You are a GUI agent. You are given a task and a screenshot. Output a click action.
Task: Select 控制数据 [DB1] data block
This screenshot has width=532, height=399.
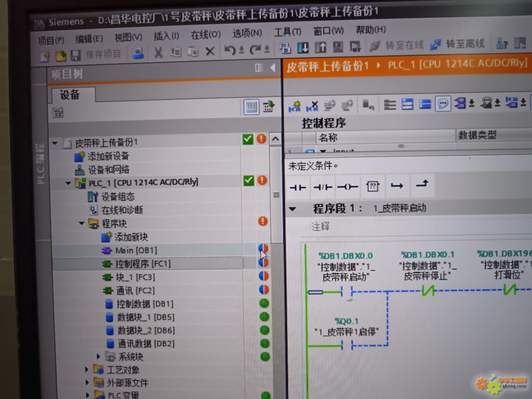pyautogui.click(x=140, y=304)
